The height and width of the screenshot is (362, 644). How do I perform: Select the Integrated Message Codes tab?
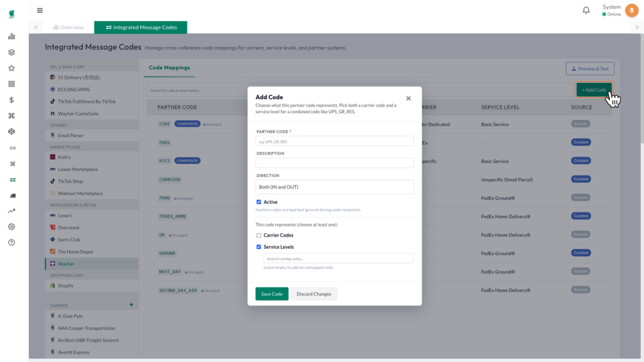(x=141, y=28)
